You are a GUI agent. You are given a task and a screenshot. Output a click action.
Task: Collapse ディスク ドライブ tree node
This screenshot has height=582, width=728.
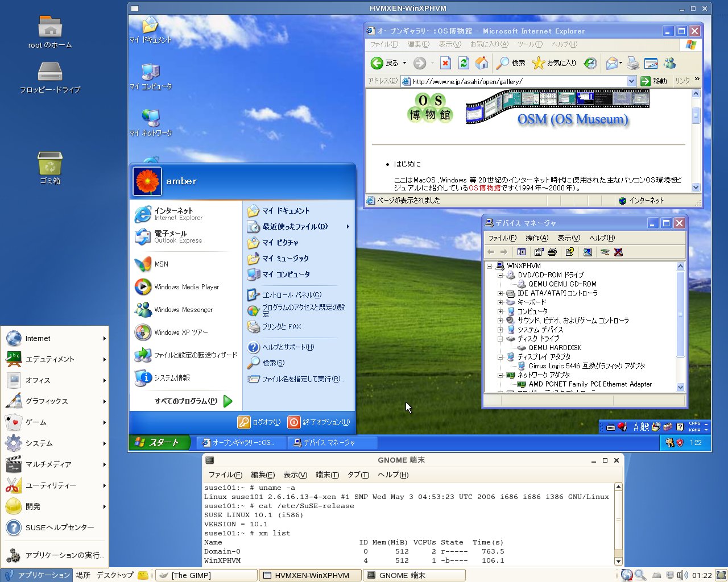(x=500, y=339)
